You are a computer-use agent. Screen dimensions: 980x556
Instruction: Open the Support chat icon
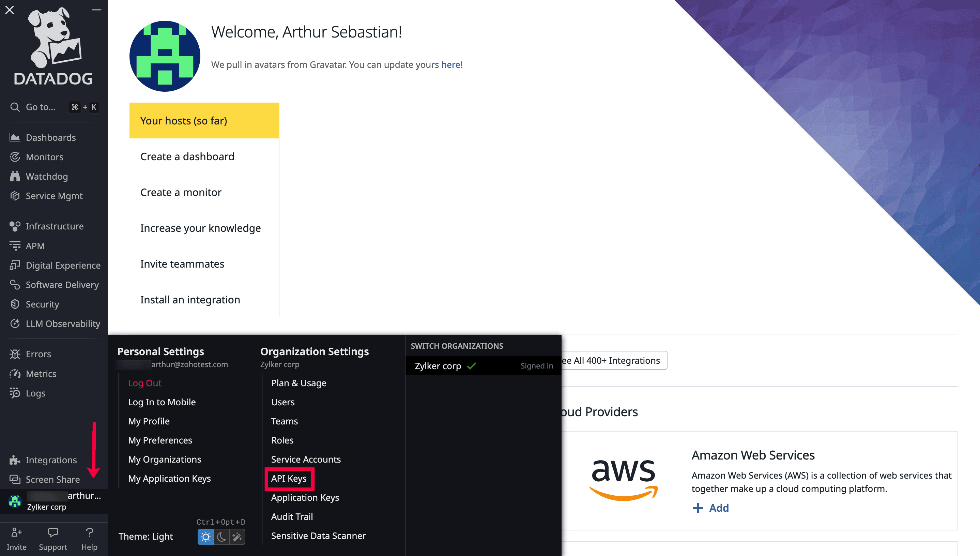(x=53, y=532)
